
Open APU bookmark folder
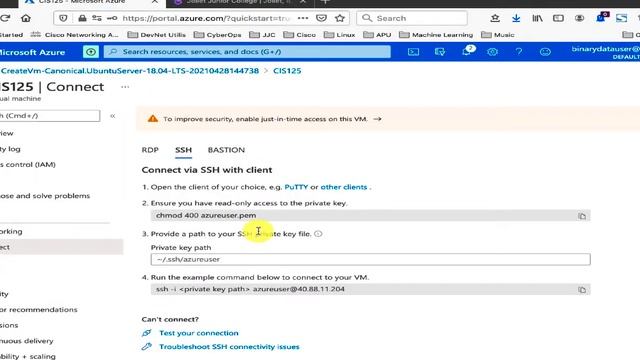(377, 35)
